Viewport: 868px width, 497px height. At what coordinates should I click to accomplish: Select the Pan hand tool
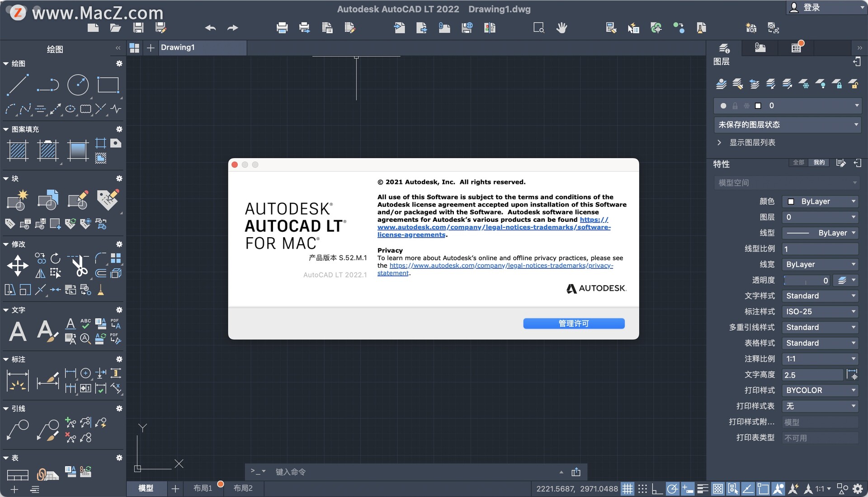click(x=561, y=28)
